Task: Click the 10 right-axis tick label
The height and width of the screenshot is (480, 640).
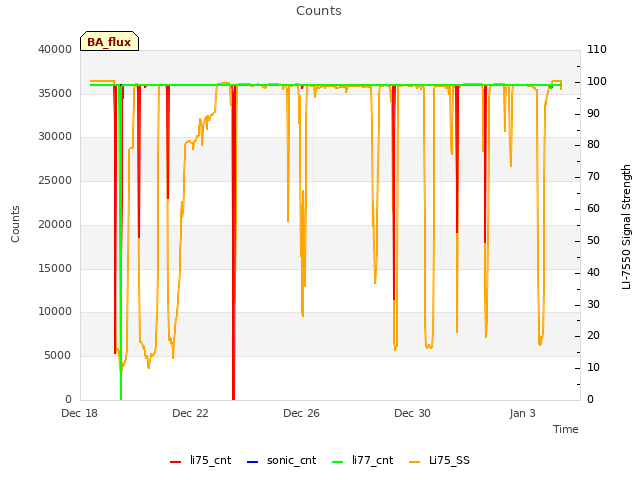Action: 593,367
